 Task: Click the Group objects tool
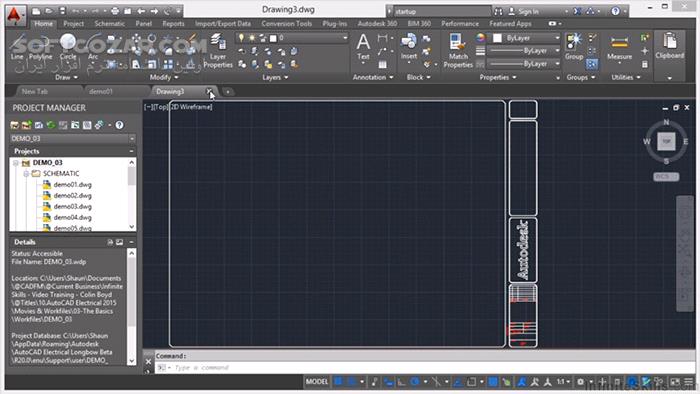(x=574, y=47)
